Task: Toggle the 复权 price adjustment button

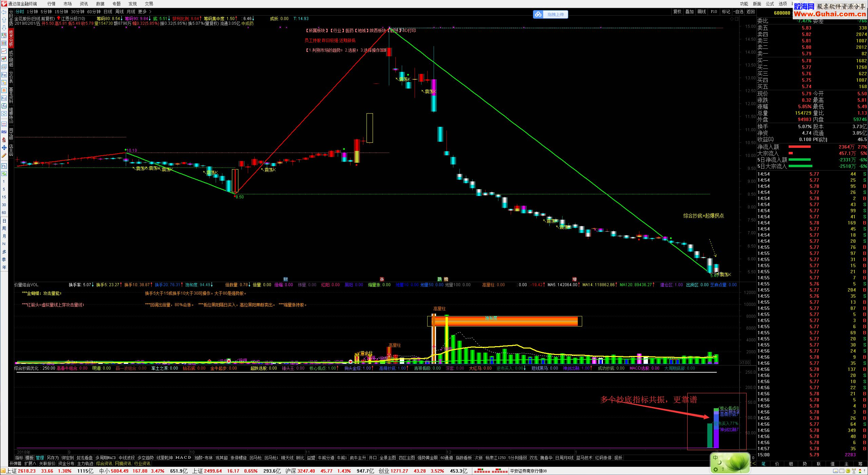Action: (x=677, y=12)
